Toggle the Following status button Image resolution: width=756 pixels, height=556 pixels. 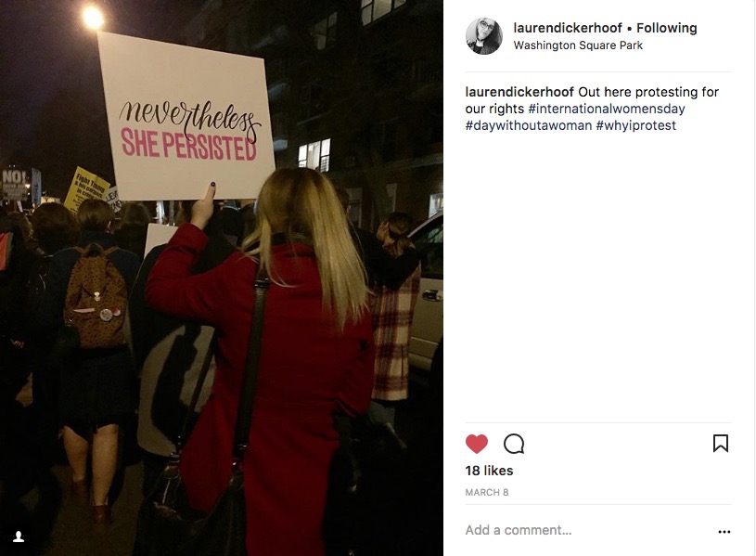(666, 28)
